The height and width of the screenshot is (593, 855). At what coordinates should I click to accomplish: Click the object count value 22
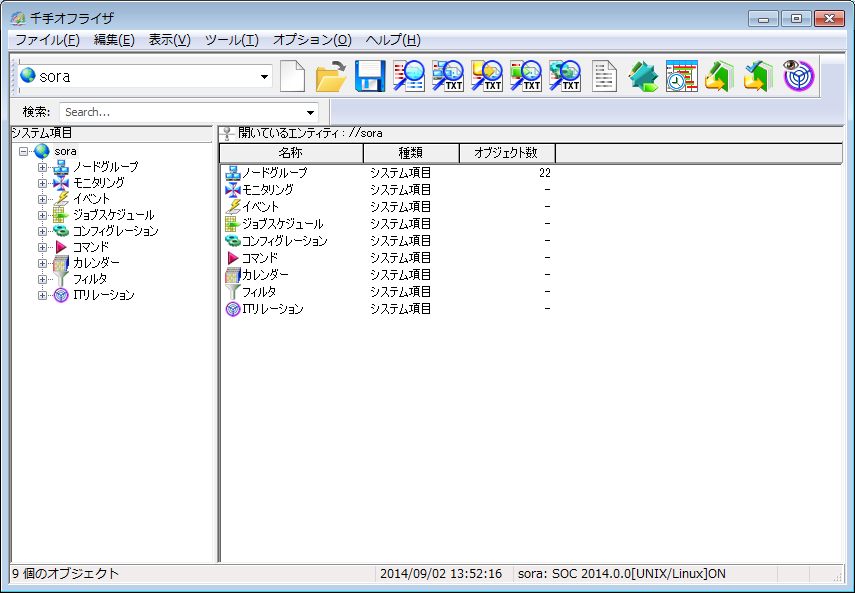544,173
